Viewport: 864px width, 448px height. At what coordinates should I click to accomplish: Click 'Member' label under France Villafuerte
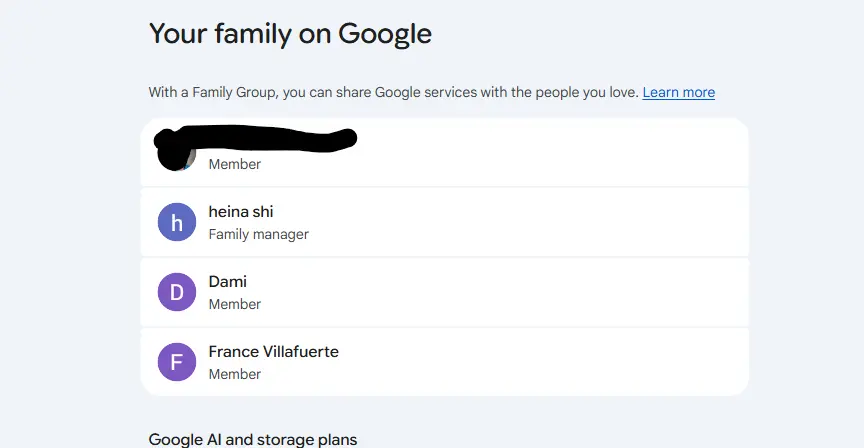pos(235,374)
